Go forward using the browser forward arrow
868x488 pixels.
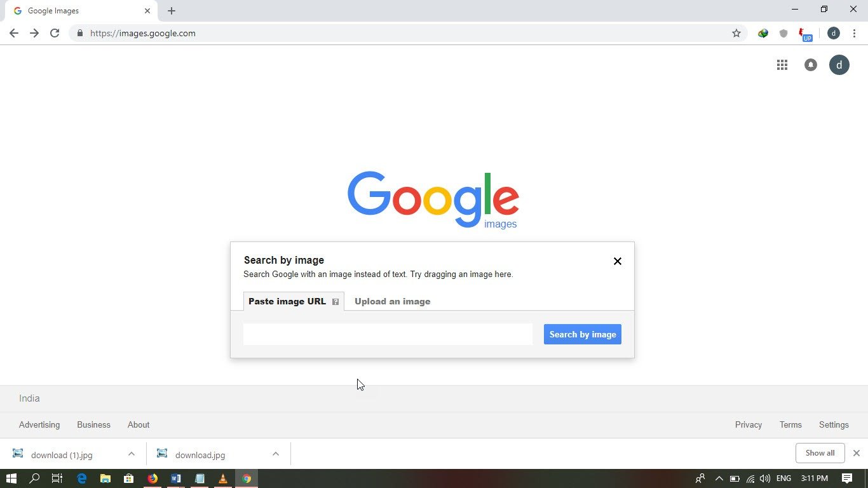click(x=34, y=33)
